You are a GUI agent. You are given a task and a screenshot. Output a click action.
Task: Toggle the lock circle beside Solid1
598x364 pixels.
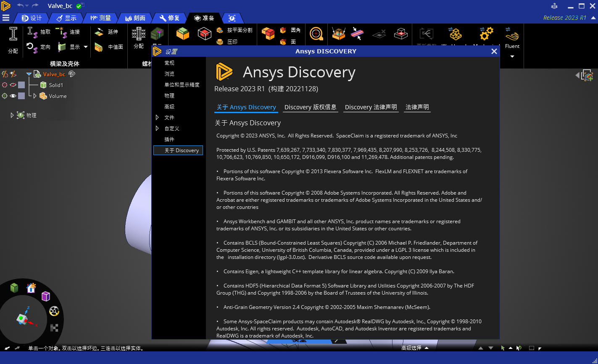point(5,85)
